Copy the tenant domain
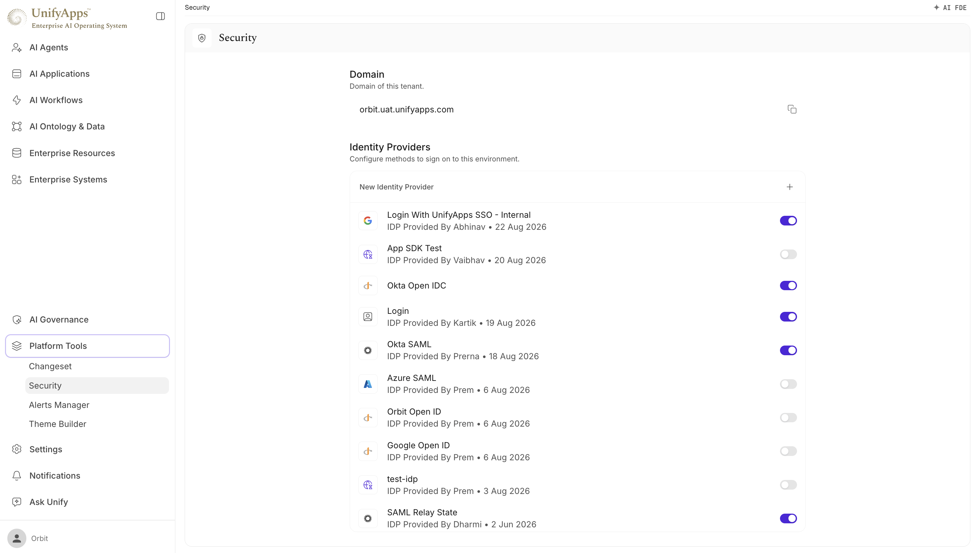Screen dimensions: 980x553 pos(792,110)
